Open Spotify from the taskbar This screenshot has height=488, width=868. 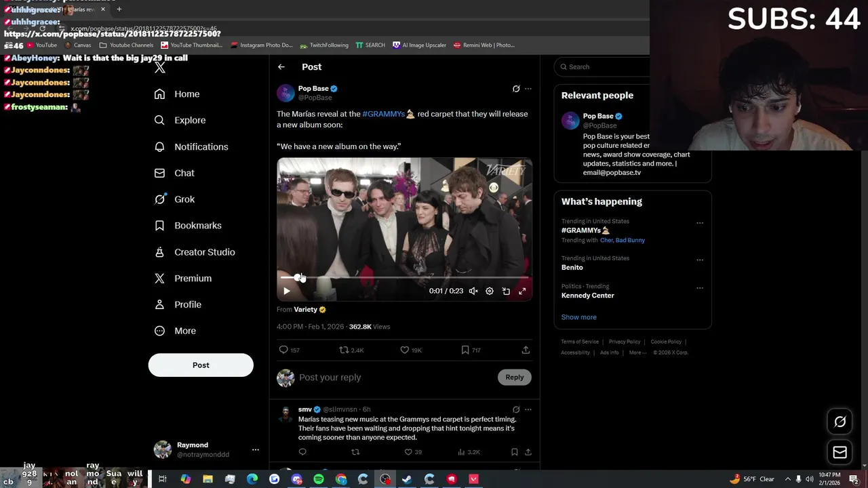click(319, 479)
